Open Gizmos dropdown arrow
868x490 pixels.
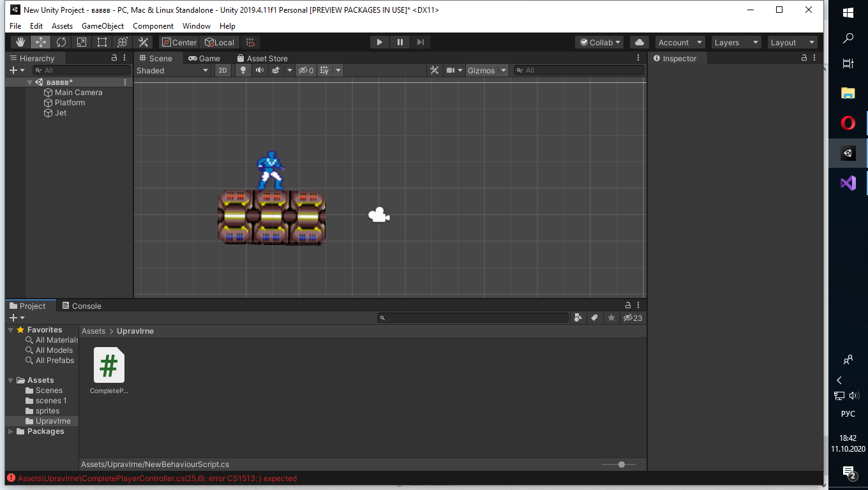pyautogui.click(x=504, y=70)
